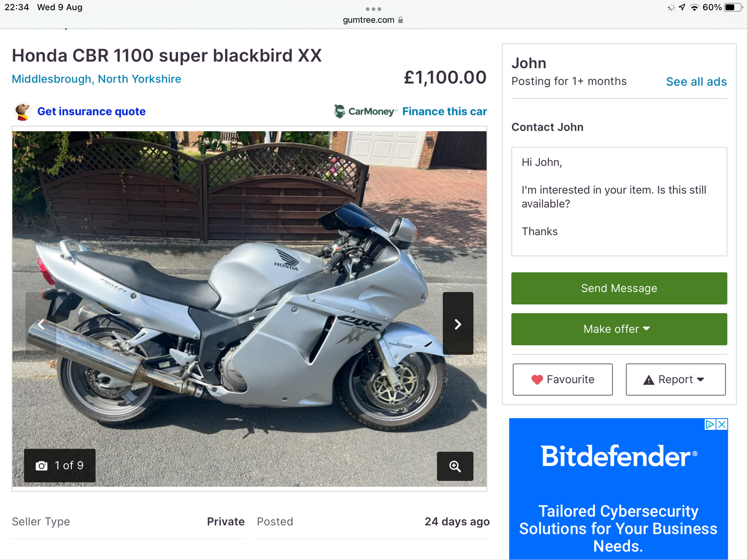
Task: Click the next photo arrow
Action: (458, 324)
